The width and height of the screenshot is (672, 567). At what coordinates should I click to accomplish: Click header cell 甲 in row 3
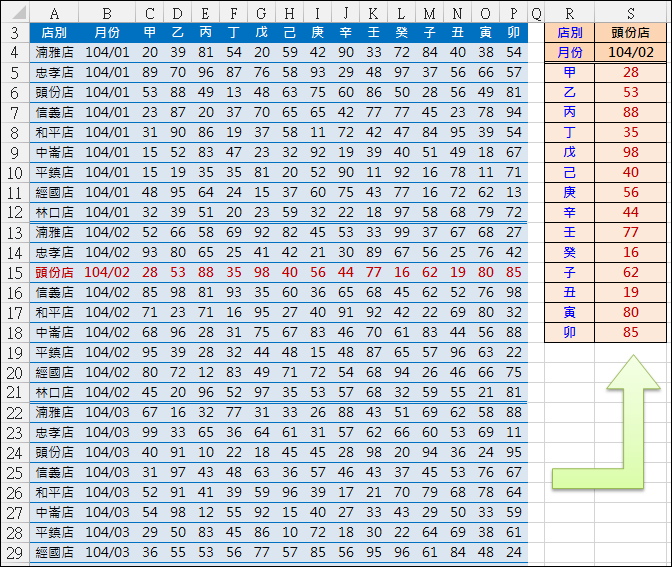pyautogui.click(x=150, y=33)
